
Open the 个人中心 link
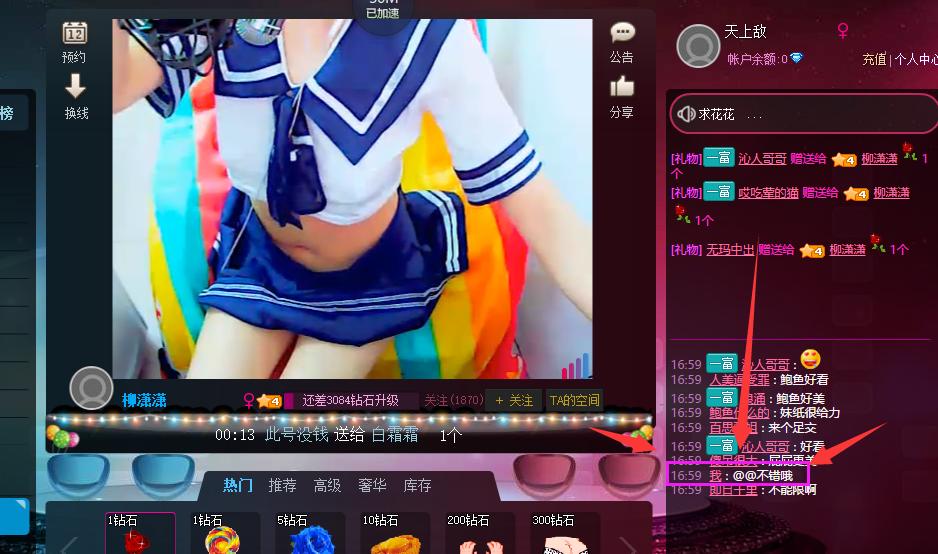916,59
